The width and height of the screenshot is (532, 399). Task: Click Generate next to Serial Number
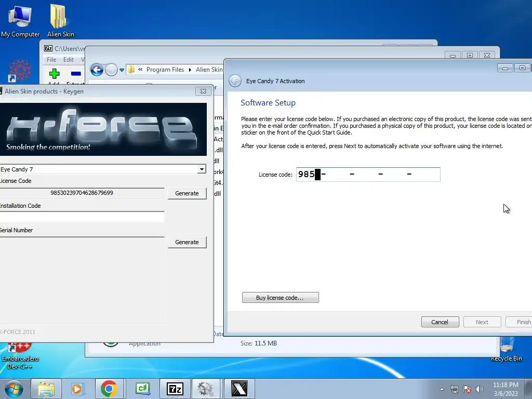coord(187,242)
